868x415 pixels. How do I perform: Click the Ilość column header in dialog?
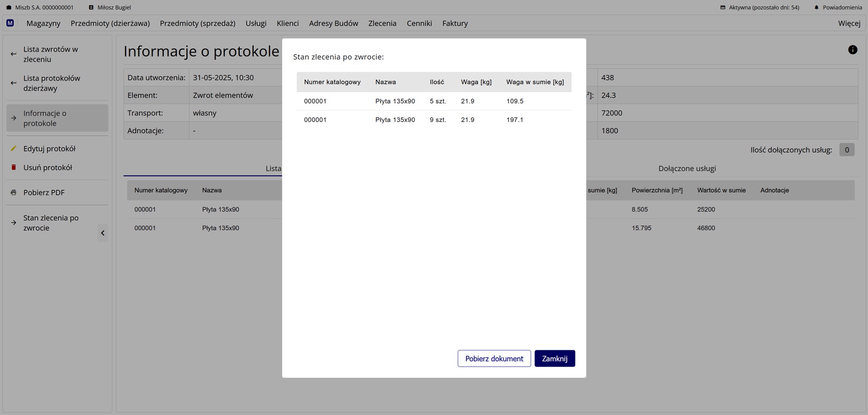coord(437,82)
